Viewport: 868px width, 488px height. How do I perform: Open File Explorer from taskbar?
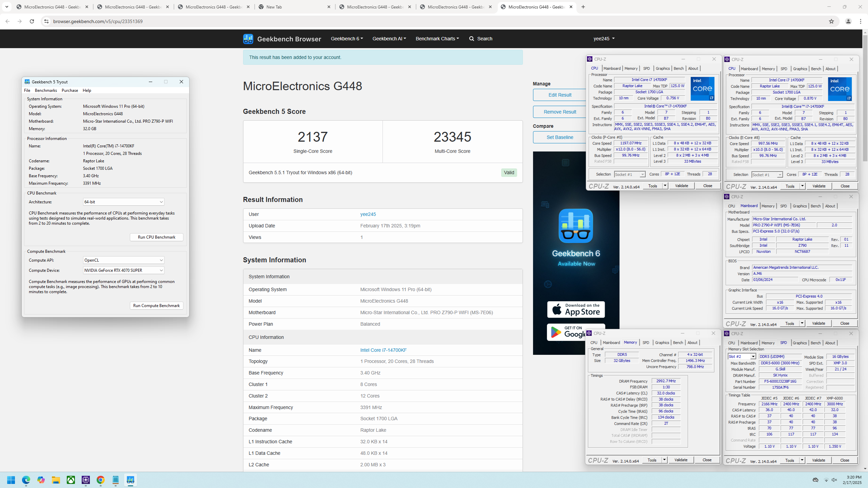[x=56, y=480]
